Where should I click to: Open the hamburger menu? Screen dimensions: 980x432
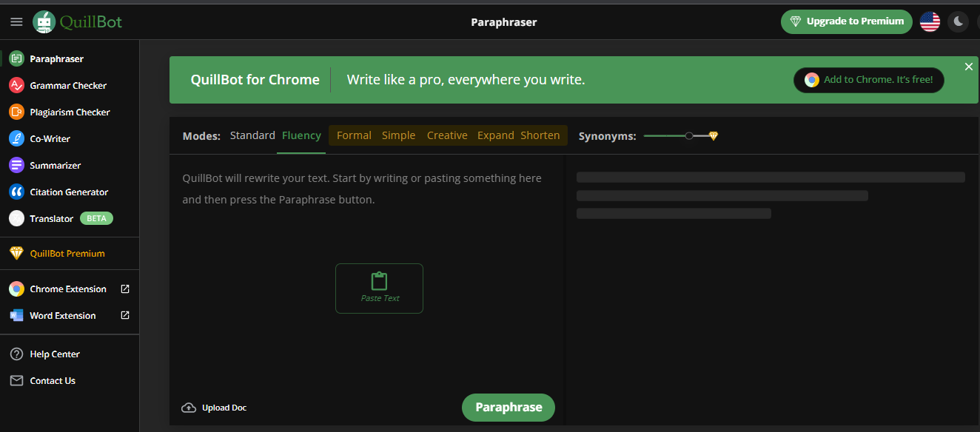point(16,22)
